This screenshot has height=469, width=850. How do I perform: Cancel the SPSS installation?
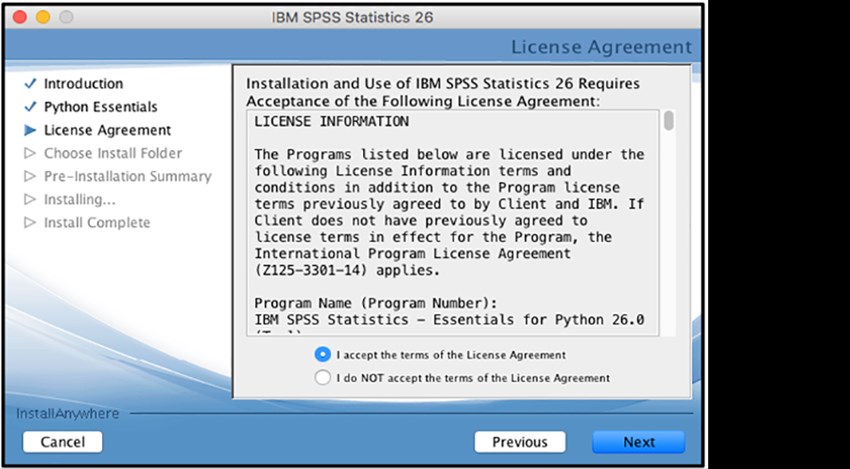(x=62, y=442)
